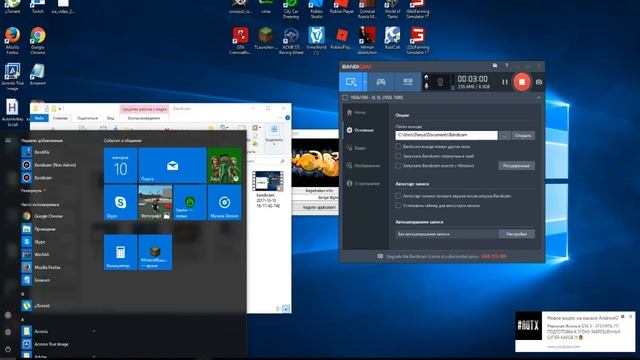Open the Музыка Groove tile

coord(224,202)
